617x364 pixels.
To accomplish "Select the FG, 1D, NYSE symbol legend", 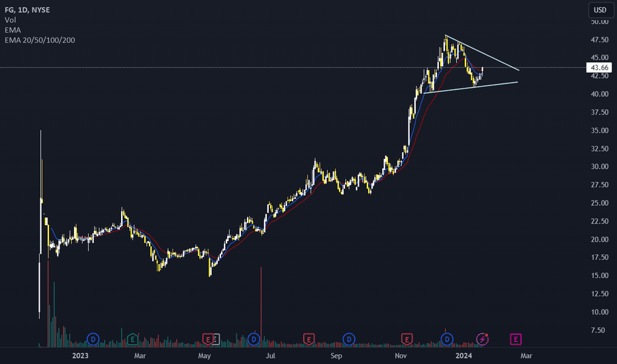I will coord(27,10).
